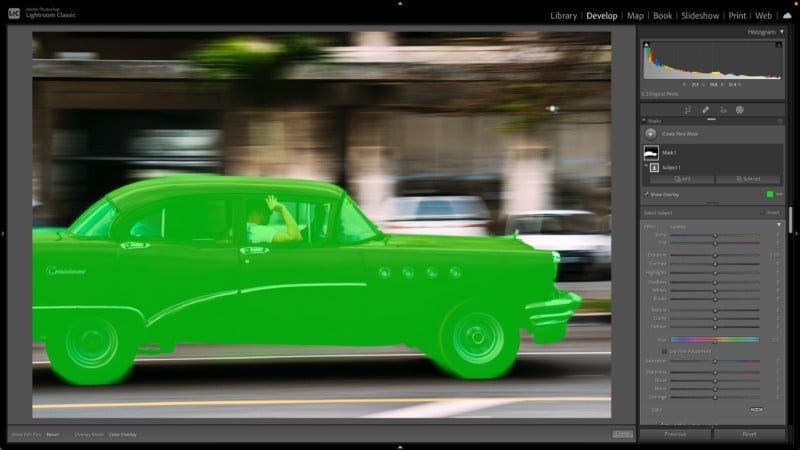Click the green overlay color swatch
Viewport: 800px width, 450px height.
769,194
